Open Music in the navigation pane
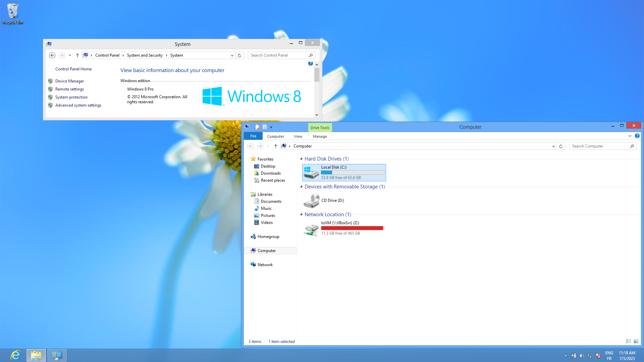The height and width of the screenshot is (362, 644). [x=267, y=208]
